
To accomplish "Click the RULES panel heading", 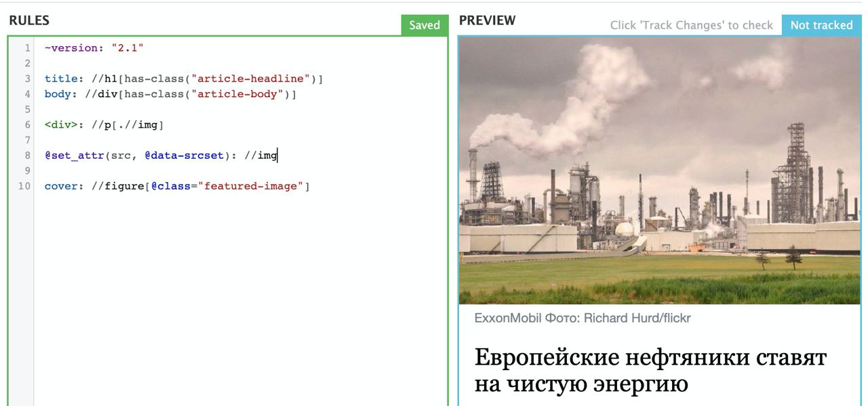I will coord(29,21).
